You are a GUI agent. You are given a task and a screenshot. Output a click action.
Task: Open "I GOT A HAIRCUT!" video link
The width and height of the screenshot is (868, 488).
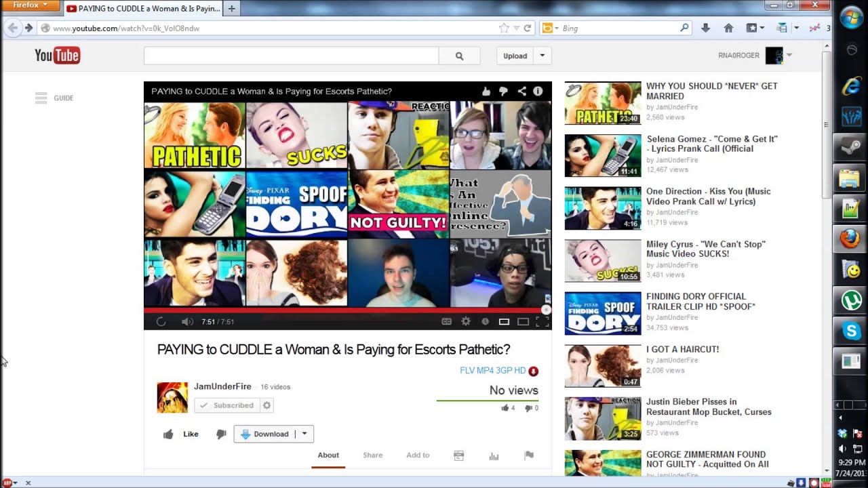click(x=682, y=350)
